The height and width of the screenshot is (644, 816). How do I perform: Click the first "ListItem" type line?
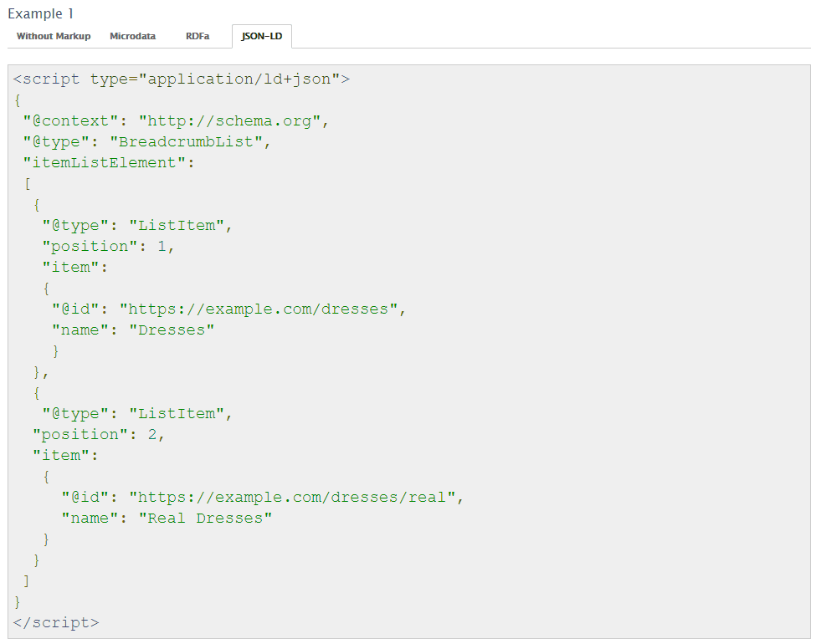coord(137,226)
